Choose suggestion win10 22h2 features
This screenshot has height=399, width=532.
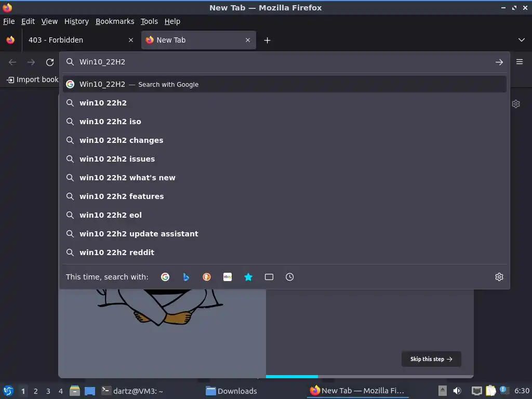pyautogui.click(x=284, y=196)
